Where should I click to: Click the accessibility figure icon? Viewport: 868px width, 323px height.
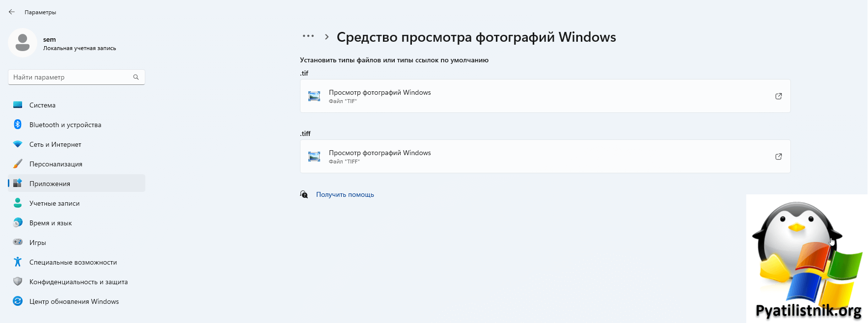[18, 262]
